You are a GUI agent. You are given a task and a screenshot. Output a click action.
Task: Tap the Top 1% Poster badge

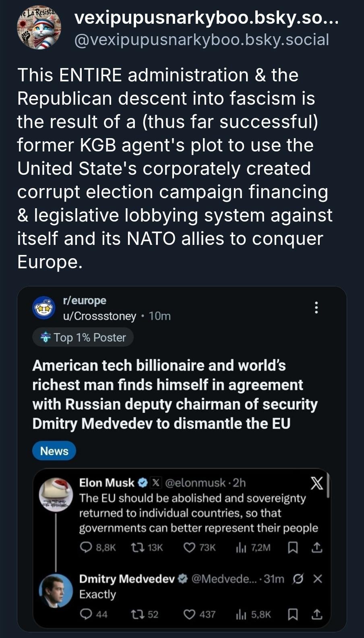pyautogui.click(x=83, y=338)
